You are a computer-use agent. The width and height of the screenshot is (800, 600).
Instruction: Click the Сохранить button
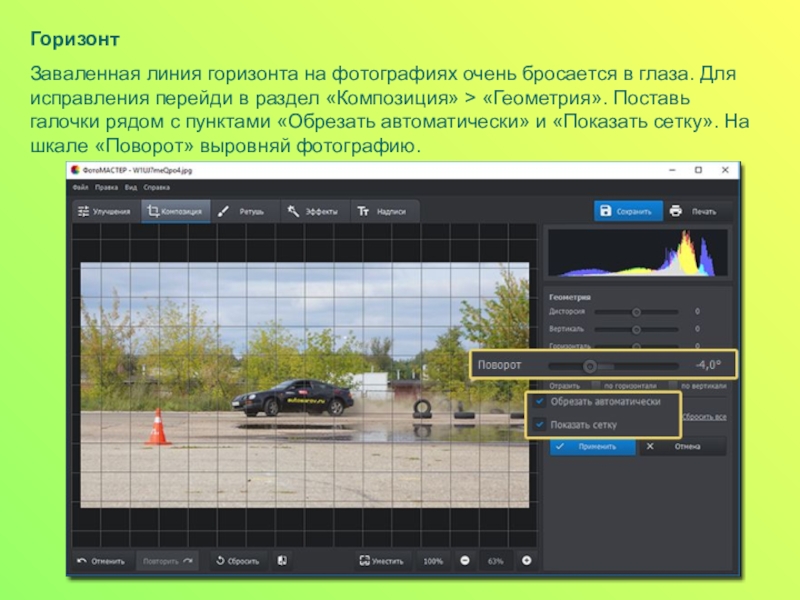click(628, 211)
